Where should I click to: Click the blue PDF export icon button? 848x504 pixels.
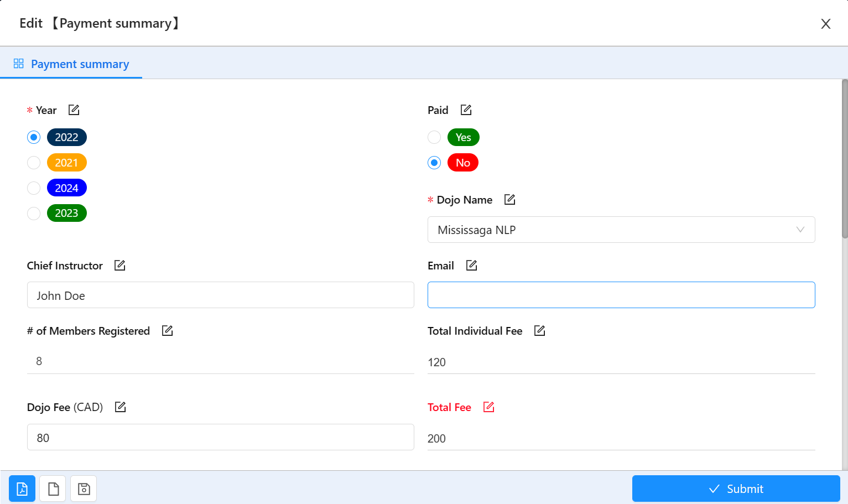(22, 489)
